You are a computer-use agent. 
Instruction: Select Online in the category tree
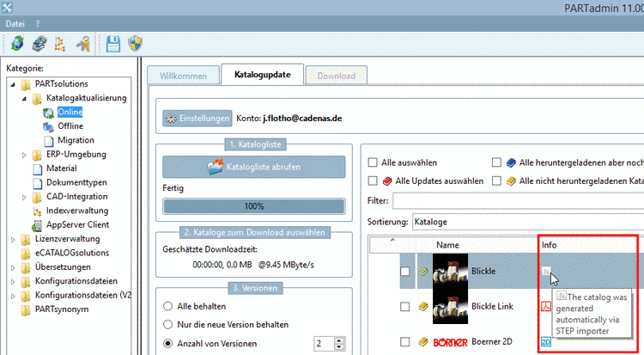point(70,112)
